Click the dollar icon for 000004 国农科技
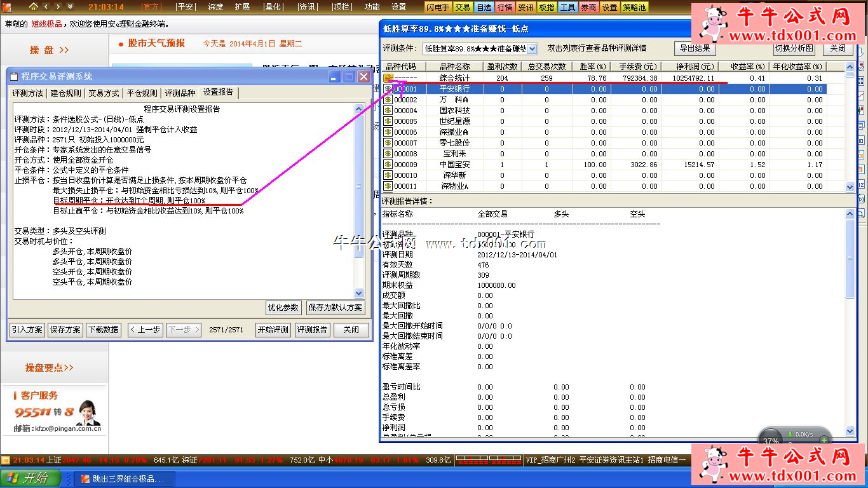 coord(388,111)
